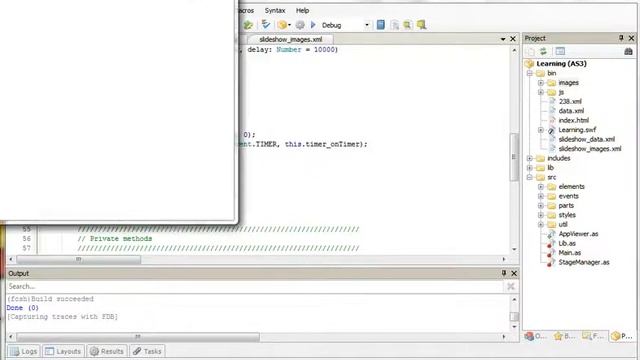Switch to the Bookmarks panel tab (B...)

tap(564, 336)
